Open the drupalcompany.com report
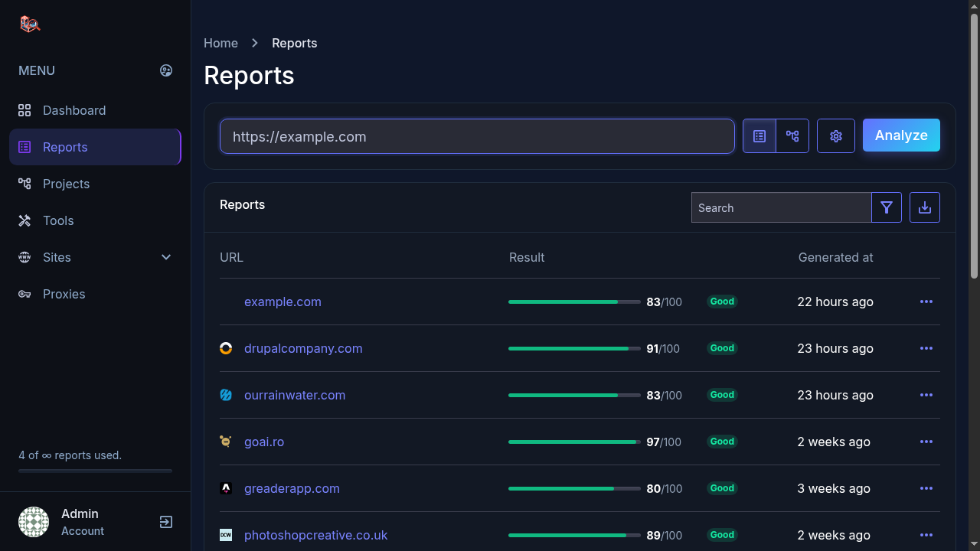The width and height of the screenshot is (980, 551). point(303,348)
